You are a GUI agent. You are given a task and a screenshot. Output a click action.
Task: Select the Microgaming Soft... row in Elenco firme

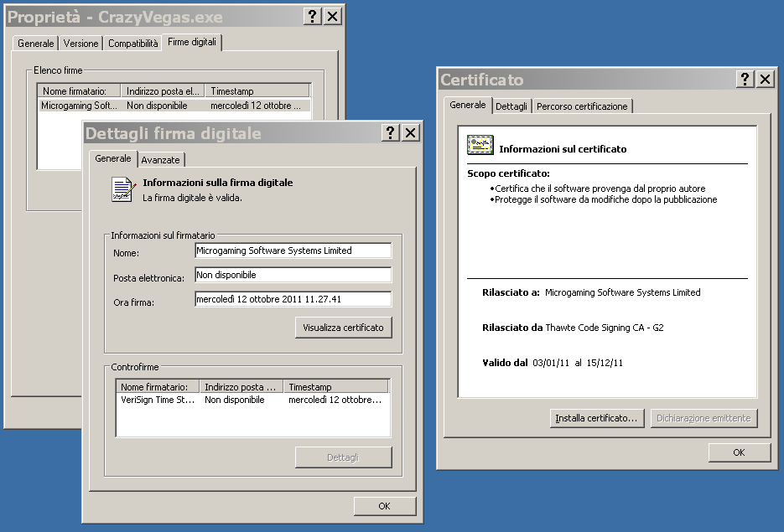tap(174, 106)
